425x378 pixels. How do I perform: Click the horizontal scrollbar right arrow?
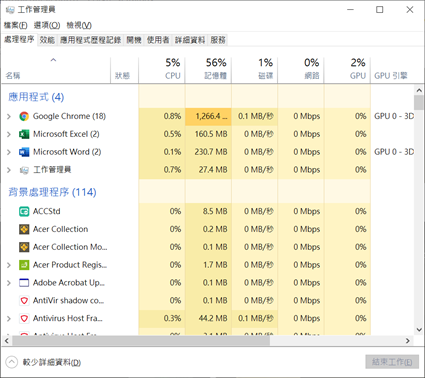[408, 341]
